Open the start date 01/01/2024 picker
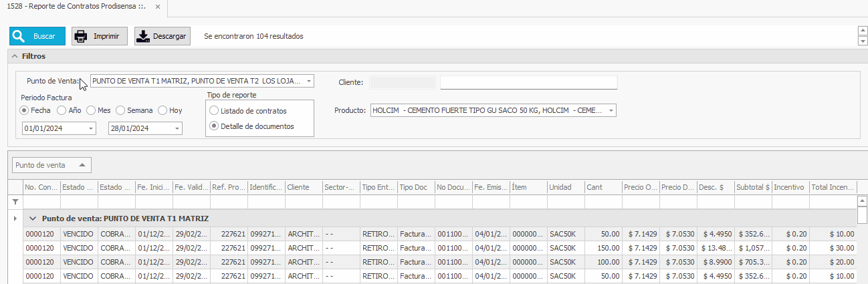Image resolution: width=868 pixels, height=284 pixels. coord(90,128)
